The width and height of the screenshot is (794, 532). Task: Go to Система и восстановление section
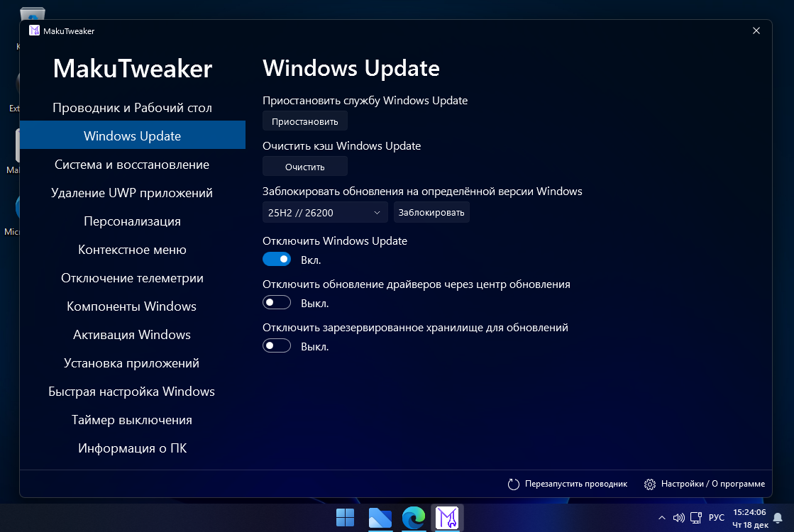pyautogui.click(x=132, y=165)
